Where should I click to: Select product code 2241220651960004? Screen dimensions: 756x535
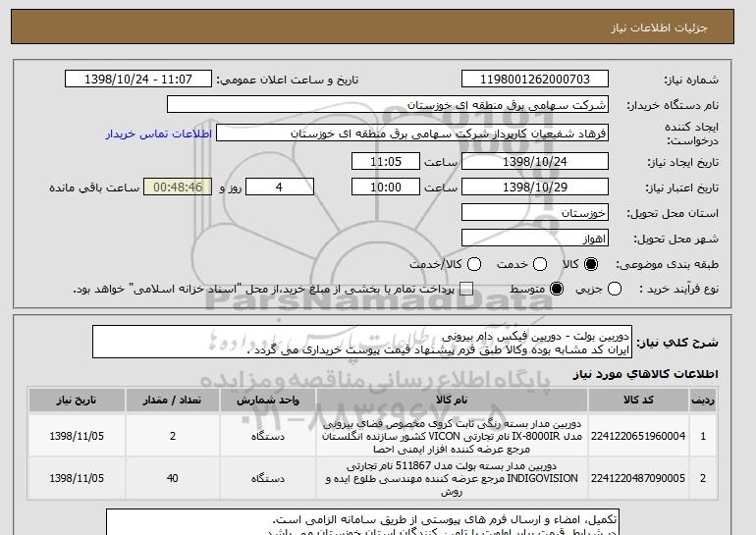coord(638,436)
